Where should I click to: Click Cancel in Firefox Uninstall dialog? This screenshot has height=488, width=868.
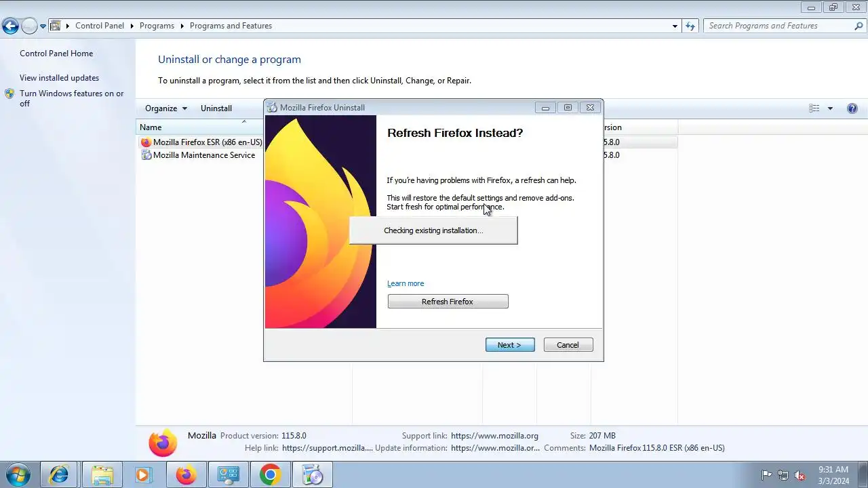pos(568,345)
